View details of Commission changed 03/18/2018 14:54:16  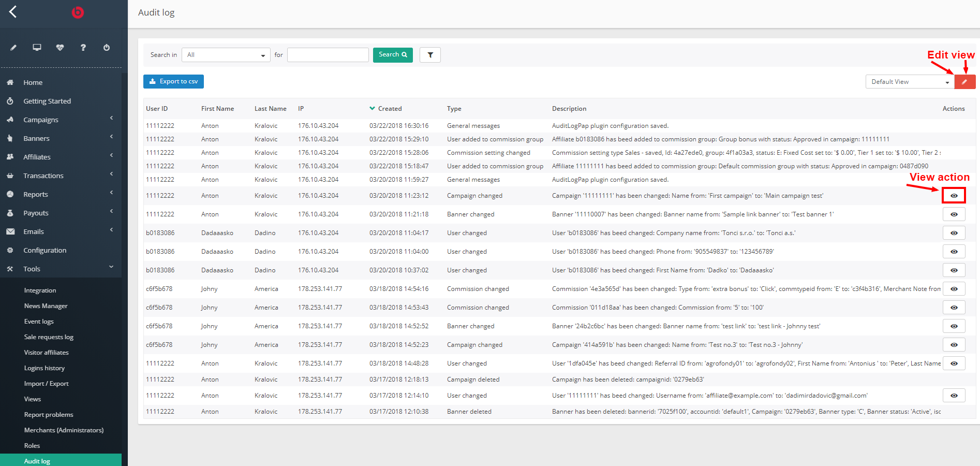(954, 289)
